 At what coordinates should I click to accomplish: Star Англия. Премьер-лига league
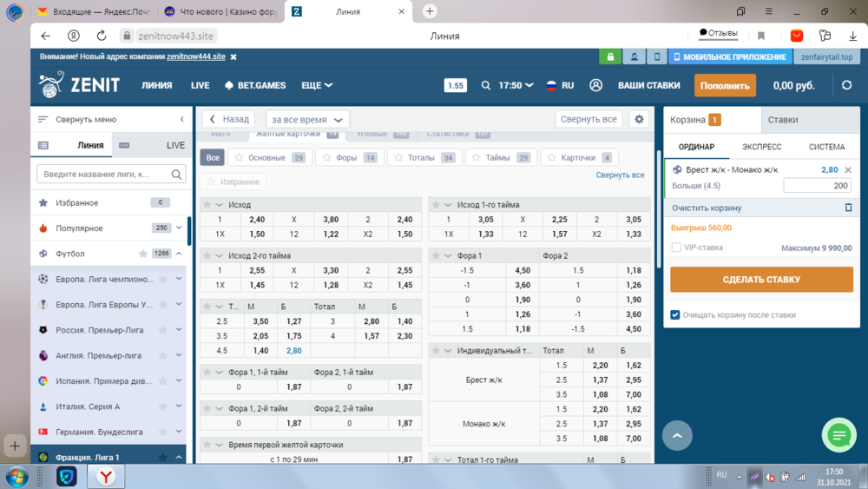tap(163, 355)
